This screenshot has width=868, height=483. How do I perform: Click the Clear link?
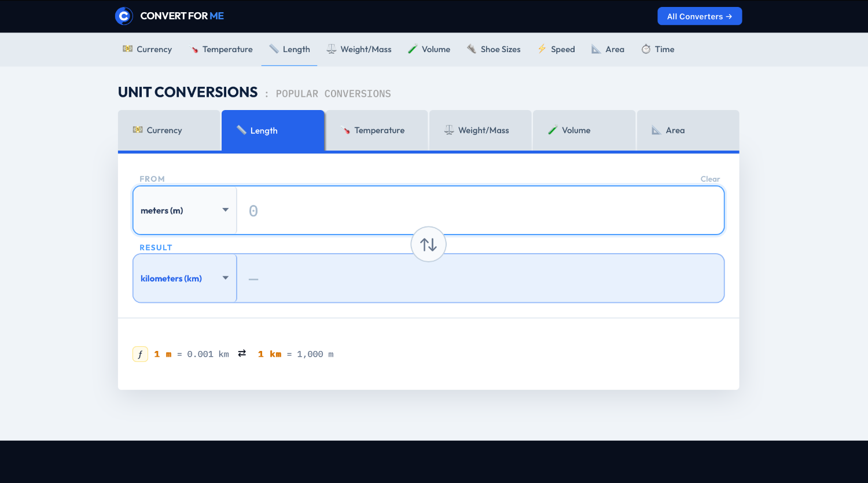tap(710, 179)
